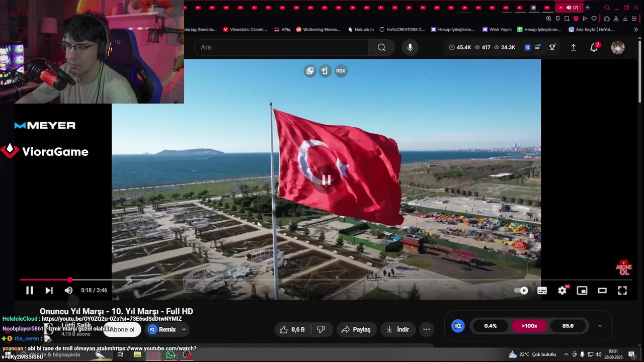Click the vidIQ trophy icon
Viewport: 644px width, 362px height.
552,47
